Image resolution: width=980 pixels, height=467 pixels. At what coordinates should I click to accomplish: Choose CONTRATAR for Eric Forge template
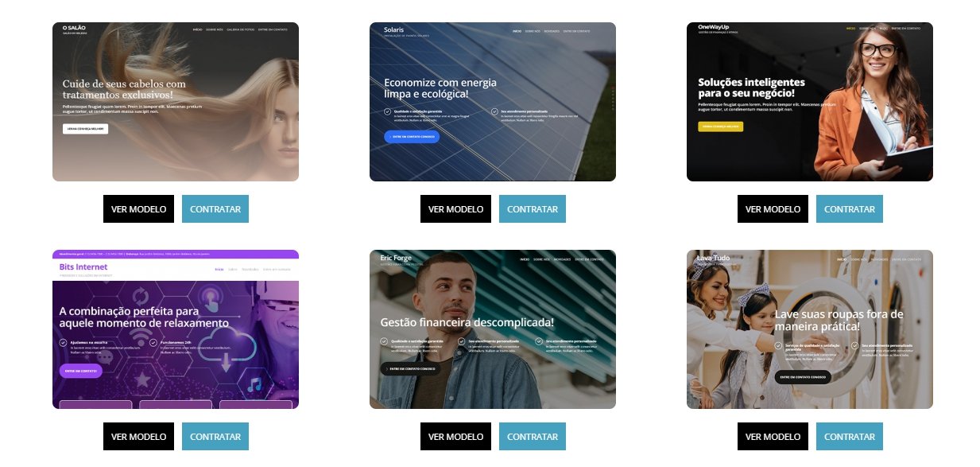pos(533,437)
